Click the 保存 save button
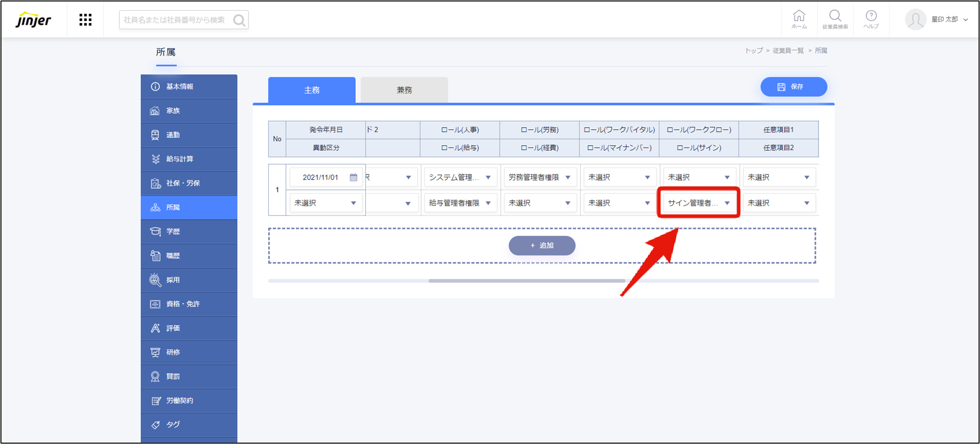This screenshot has width=980, height=444. tap(793, 86)
